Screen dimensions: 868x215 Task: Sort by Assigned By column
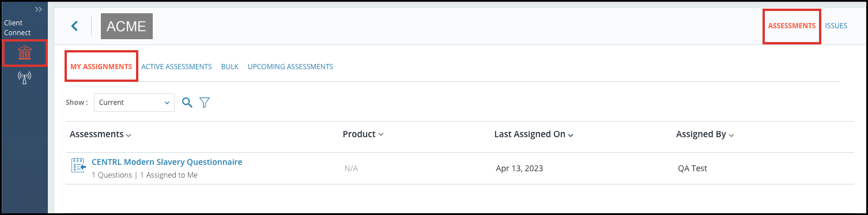[x=705, y=134]
